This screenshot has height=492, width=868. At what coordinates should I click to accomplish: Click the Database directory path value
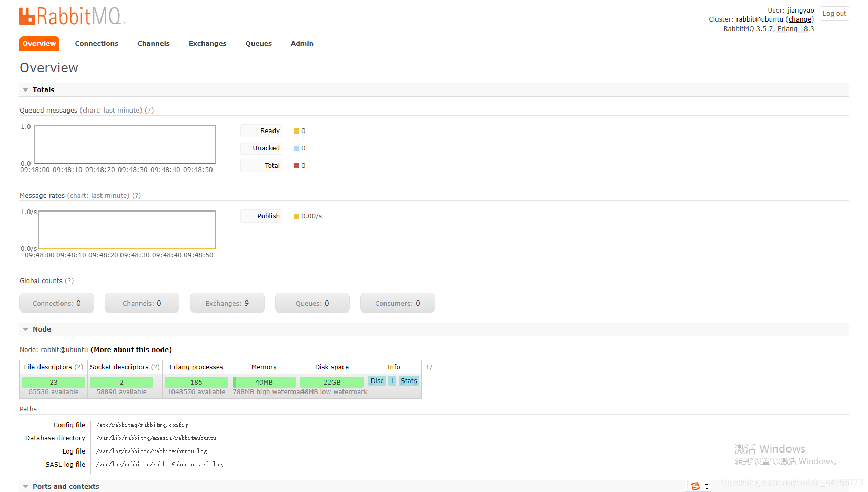click(x=156, y=438)
